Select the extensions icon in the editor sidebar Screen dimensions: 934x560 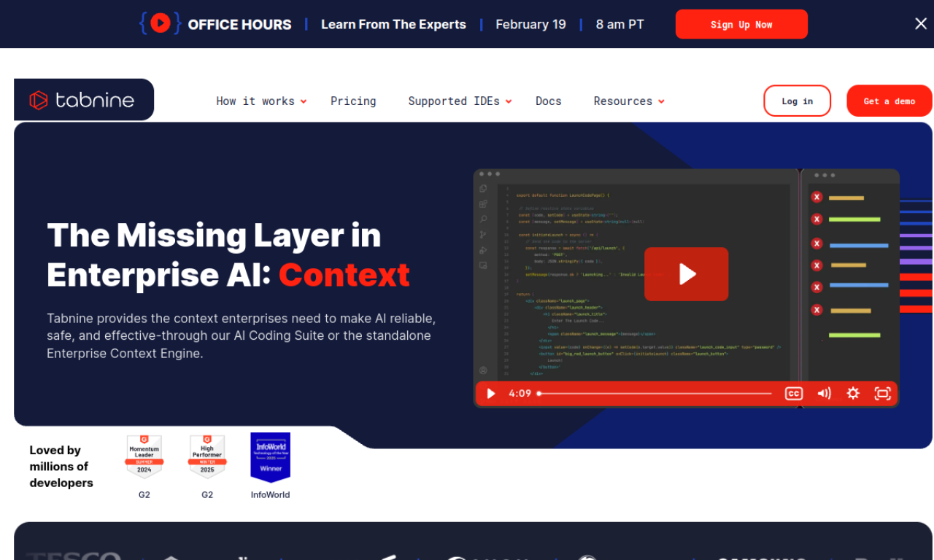483,203
